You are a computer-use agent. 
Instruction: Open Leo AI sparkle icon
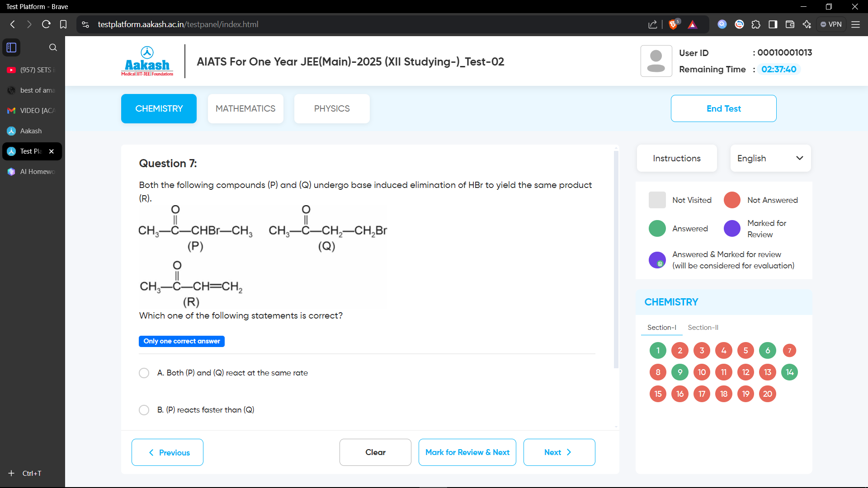[x=807, y=24]
